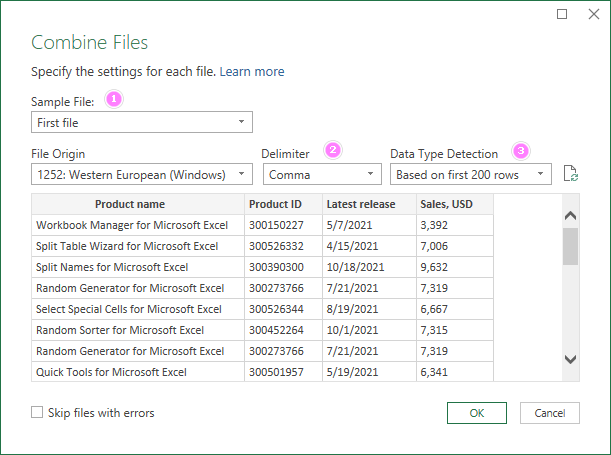Open the Sample File dropdown
Screen dimensions: 611x455
[142, 122]
